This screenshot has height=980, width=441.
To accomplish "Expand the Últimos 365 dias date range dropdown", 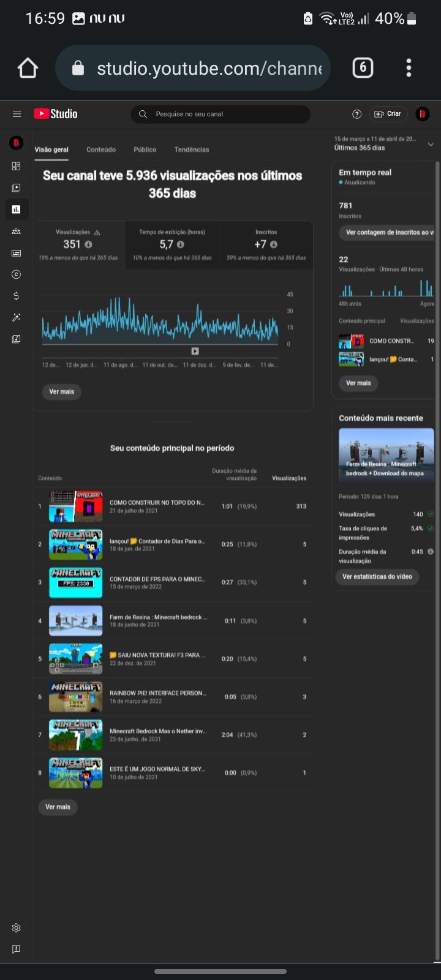I will coord(384,144).
